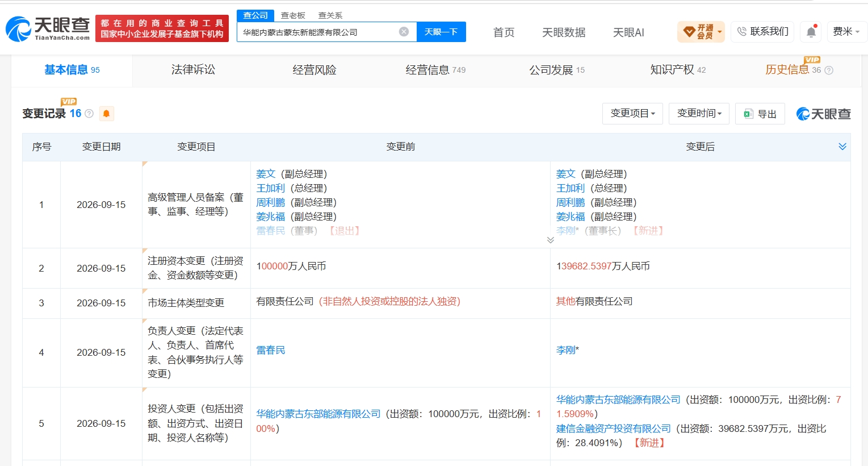Click the Excel icon on the 导出 button
Screen dimensions: 868x466
tap(748, 114)
